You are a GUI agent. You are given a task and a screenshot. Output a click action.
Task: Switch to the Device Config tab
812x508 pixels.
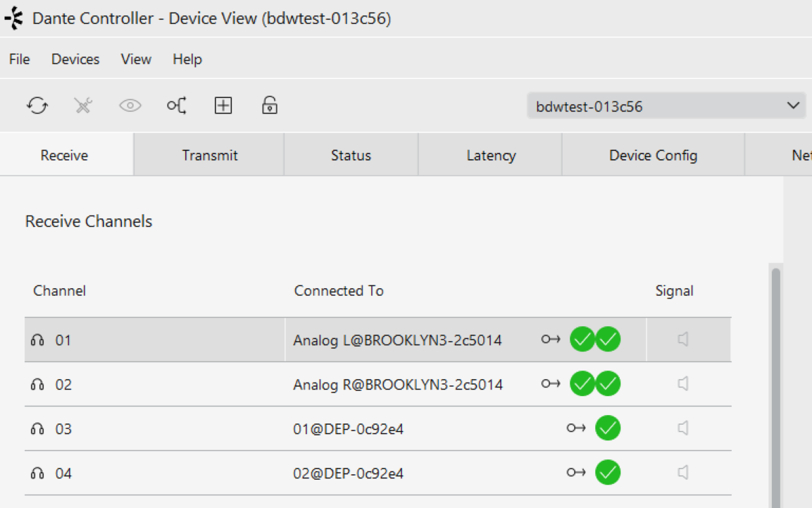pos(653,155)
